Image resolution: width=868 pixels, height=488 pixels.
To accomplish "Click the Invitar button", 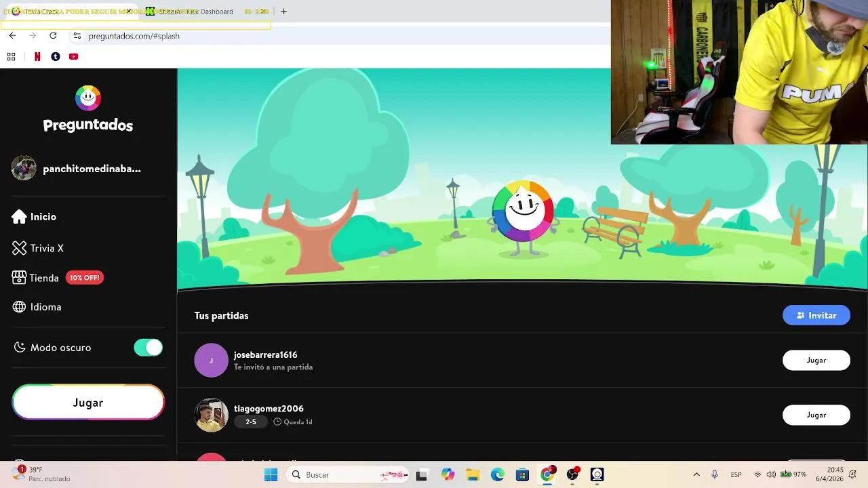I will click(816, 315).
